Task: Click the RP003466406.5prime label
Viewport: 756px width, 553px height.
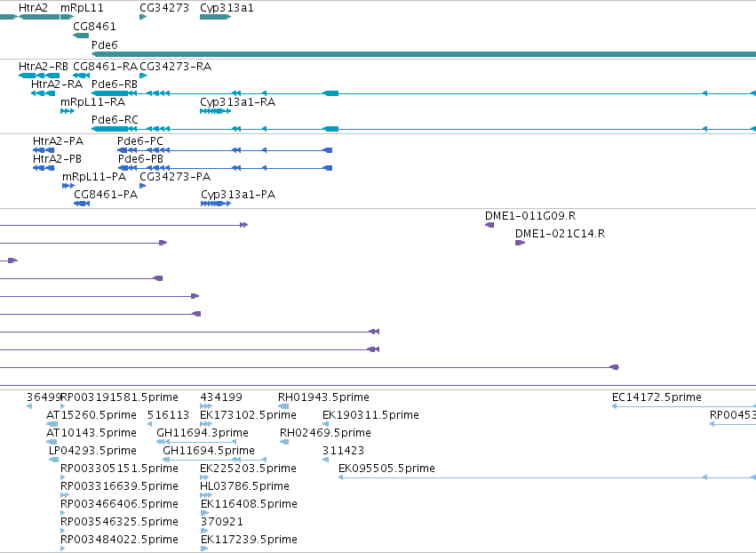Action: 120,504
